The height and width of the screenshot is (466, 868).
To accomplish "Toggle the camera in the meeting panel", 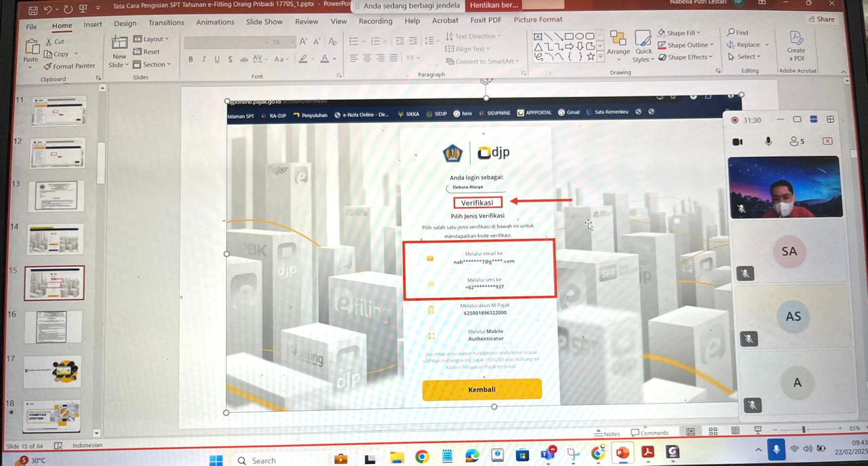I will [x=737, y=142].
